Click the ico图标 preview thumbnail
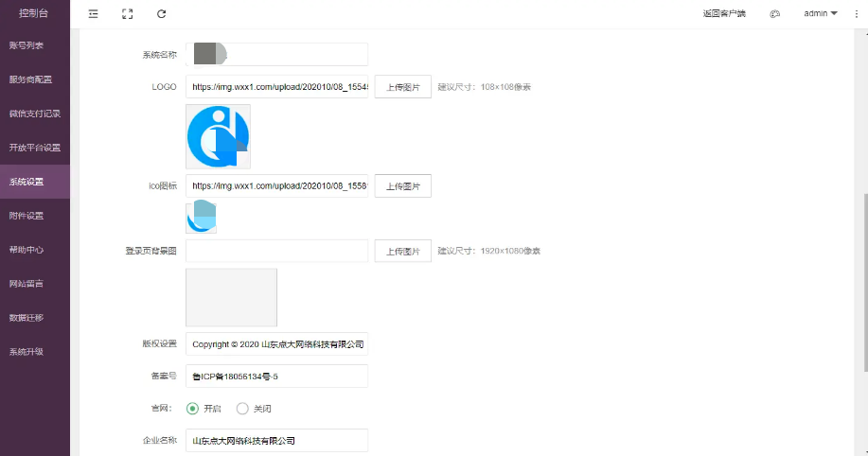This screenshot has width=868, height=456. 201,217
